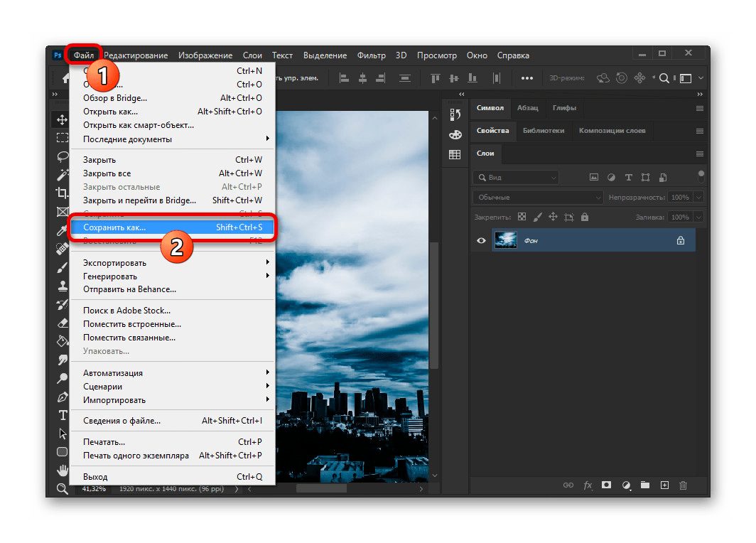
Task: Open the History panel icon
Action: click(x=455, y=114)
